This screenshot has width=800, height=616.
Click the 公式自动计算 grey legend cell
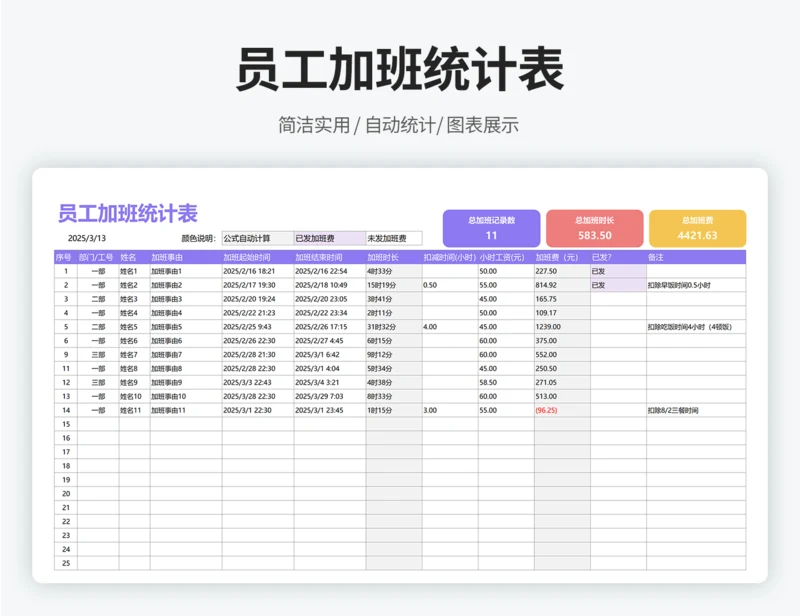[x=258, y=238]
